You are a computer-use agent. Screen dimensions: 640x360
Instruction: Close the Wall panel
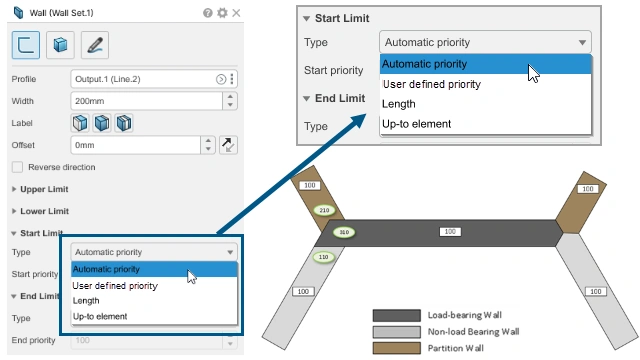coord(236,13)
